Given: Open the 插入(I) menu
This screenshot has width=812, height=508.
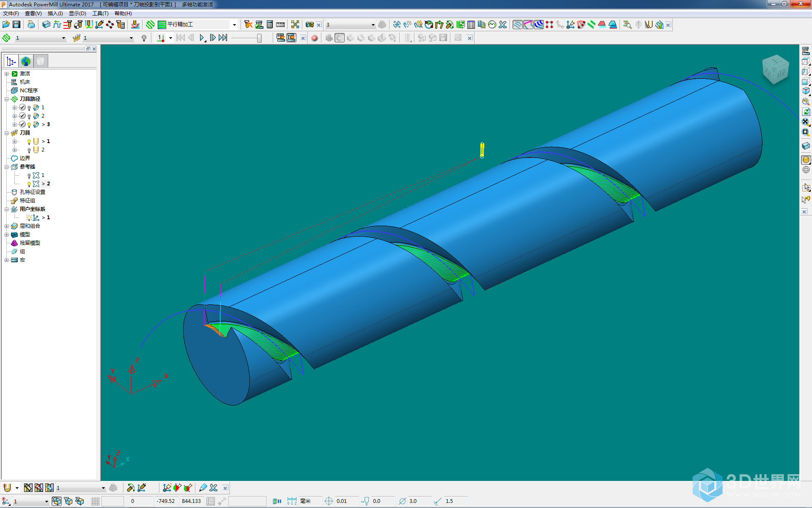Looking at the screenshot, I should (x=55, y=14).
